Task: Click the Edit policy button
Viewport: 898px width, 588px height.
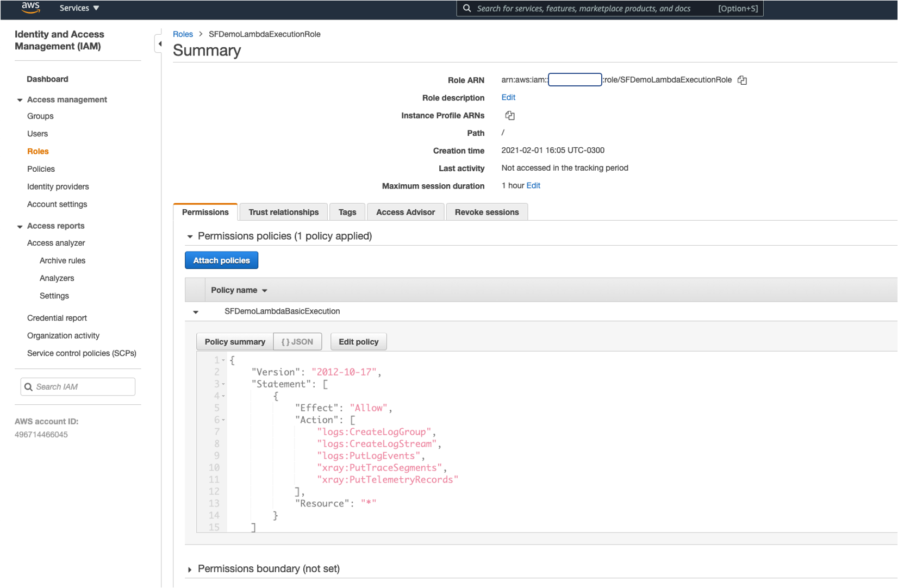Action: (x=358, y=342)
